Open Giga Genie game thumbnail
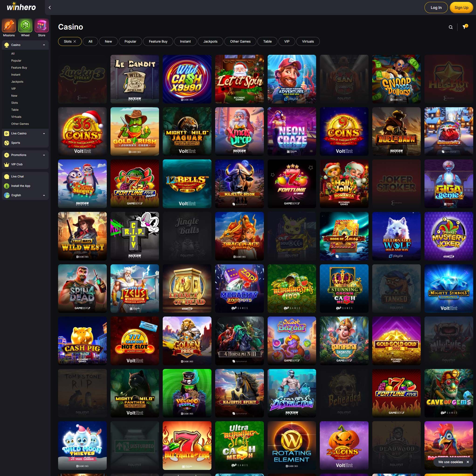This screenshot has height=476, width=476. pyautogui.click(x=449, y=184)
